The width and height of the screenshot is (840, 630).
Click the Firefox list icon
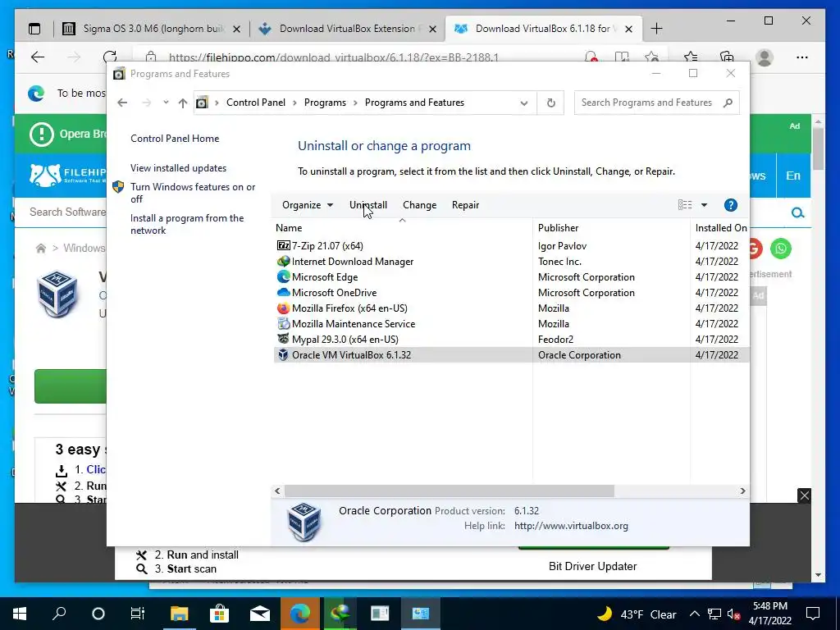click(283, 308)
